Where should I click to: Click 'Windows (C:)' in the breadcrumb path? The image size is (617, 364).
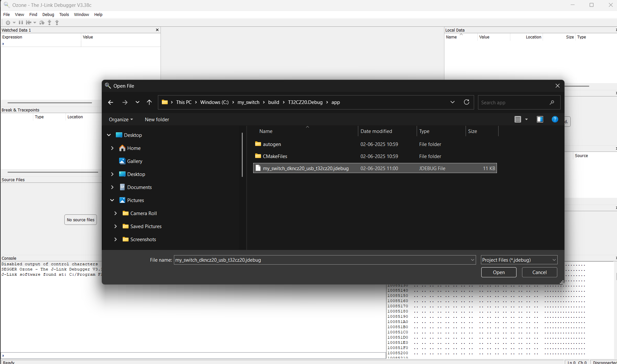click(x=214, y=102)
